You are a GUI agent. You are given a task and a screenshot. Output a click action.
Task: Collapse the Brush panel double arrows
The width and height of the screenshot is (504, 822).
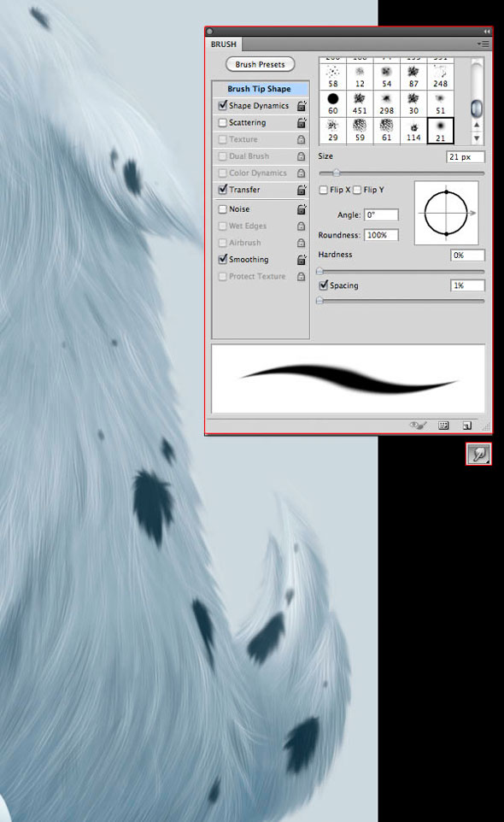pos(487,32)
